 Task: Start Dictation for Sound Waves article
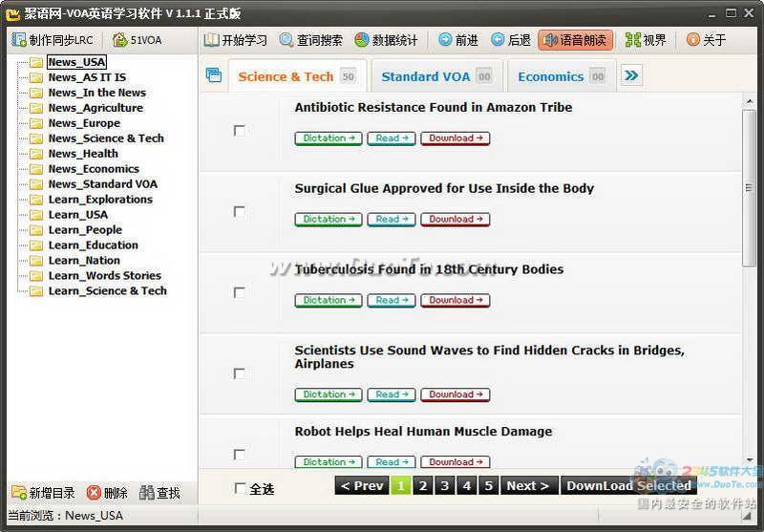329,394
